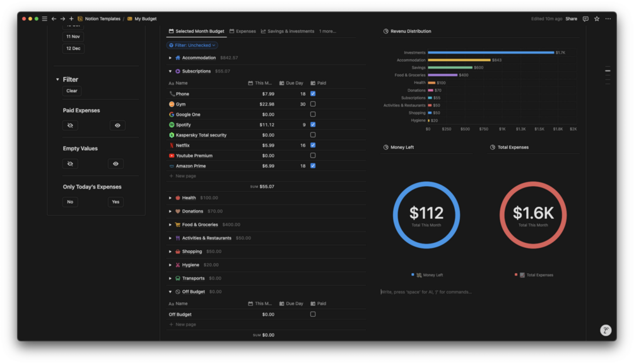Select No for Only Today's Expenses
634x364 pixels.
tap(71, 202)
